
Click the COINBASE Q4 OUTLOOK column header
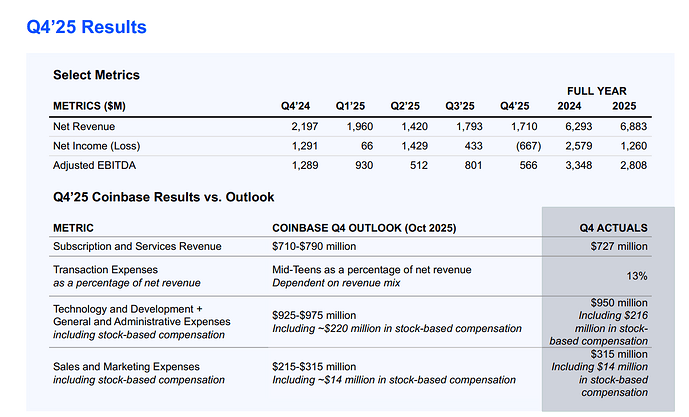[364, 228]
